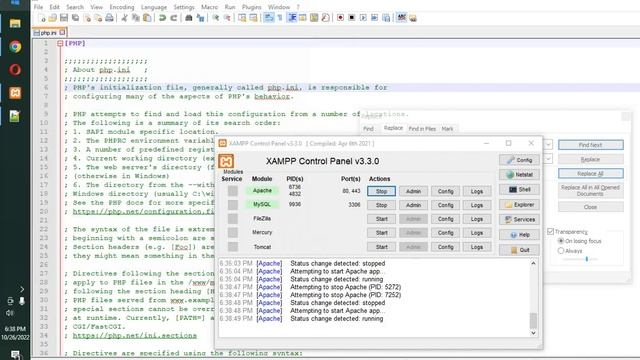This screenshot has width=640, height=360.
Task: Open the php.net/ini.sections link
Action: (135, 336)
